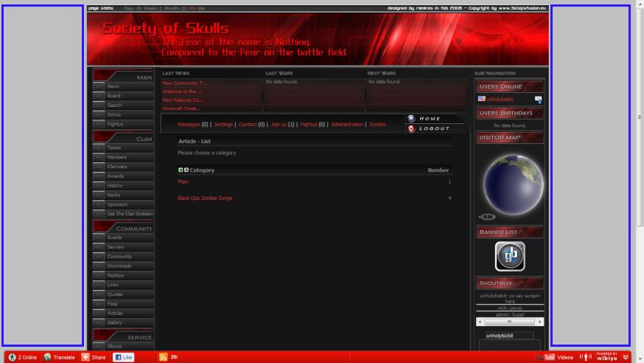
Task: Open Messages in the user bar
Action: (x=189, y=124)
